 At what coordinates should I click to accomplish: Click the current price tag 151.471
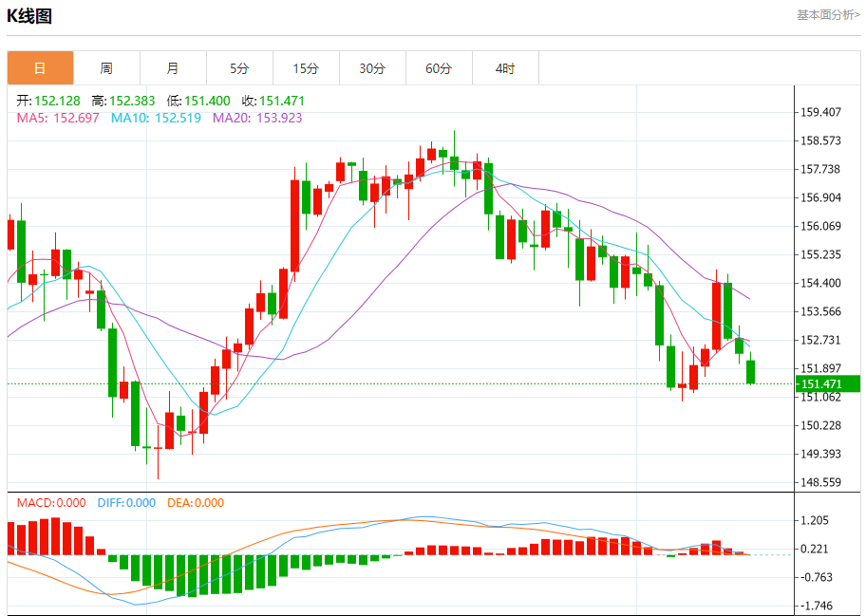click(827, 383)
